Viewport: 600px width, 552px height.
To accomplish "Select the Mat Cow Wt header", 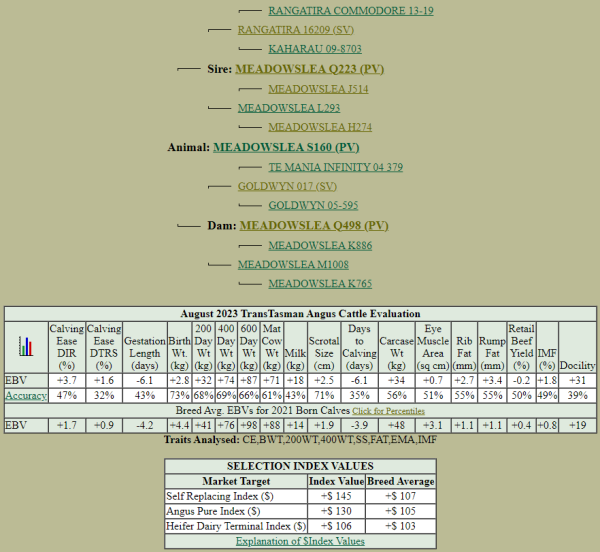I will point(272,347).
